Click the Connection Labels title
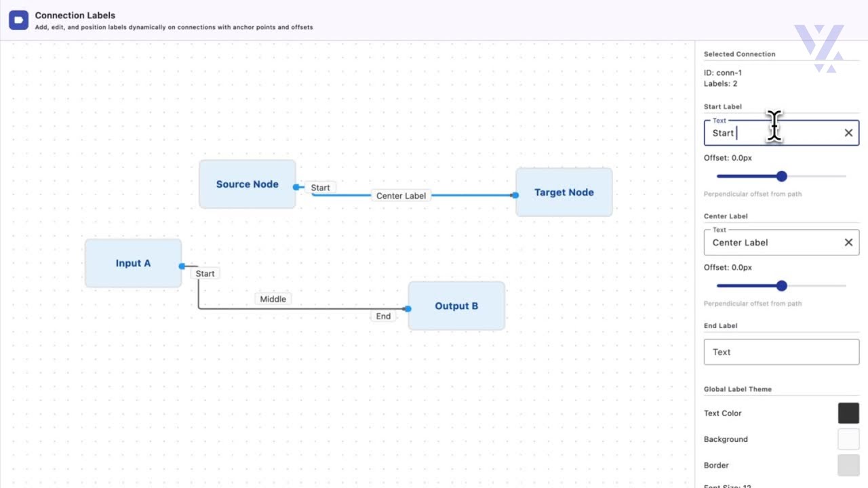868x488 pixels. pyautogui.click(x=75, y=15)
